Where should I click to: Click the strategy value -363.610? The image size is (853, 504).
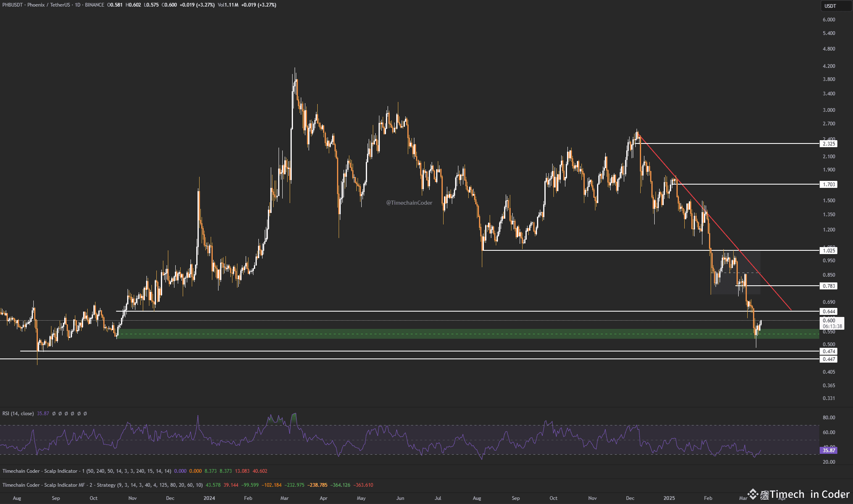click(x=363, y=485)
